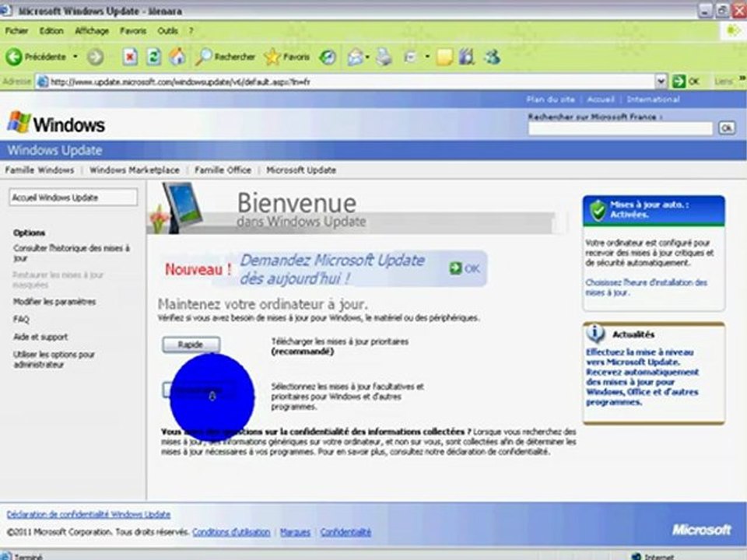Click the green shield auto-update icon

click(598, 210)
